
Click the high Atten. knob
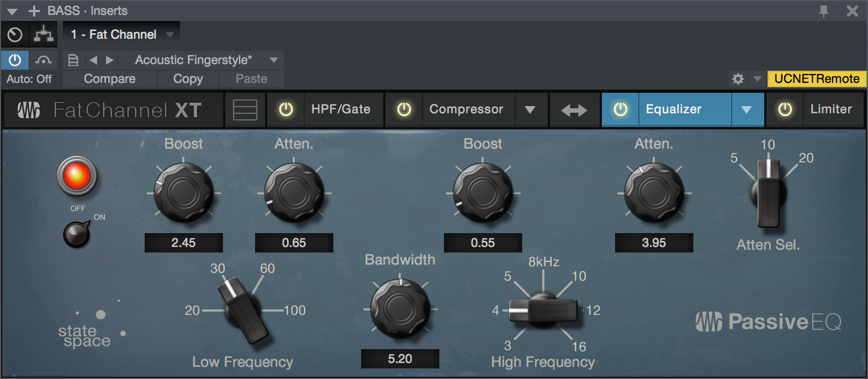pos(654,193)
